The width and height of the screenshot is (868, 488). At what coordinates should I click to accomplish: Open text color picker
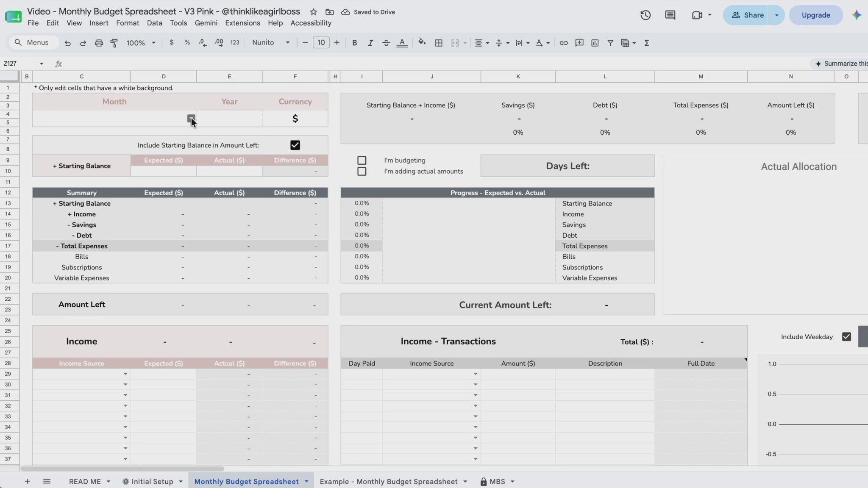[402, 43]
